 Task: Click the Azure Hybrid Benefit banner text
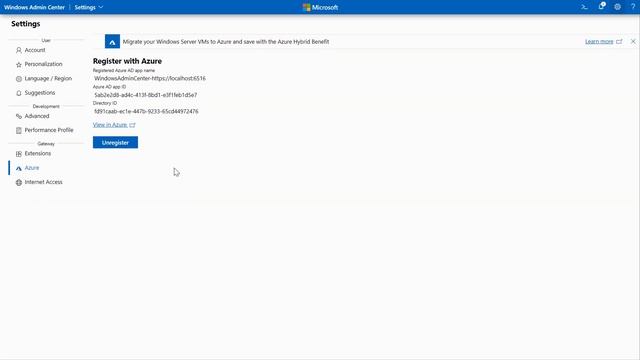[x=226, y=42]
